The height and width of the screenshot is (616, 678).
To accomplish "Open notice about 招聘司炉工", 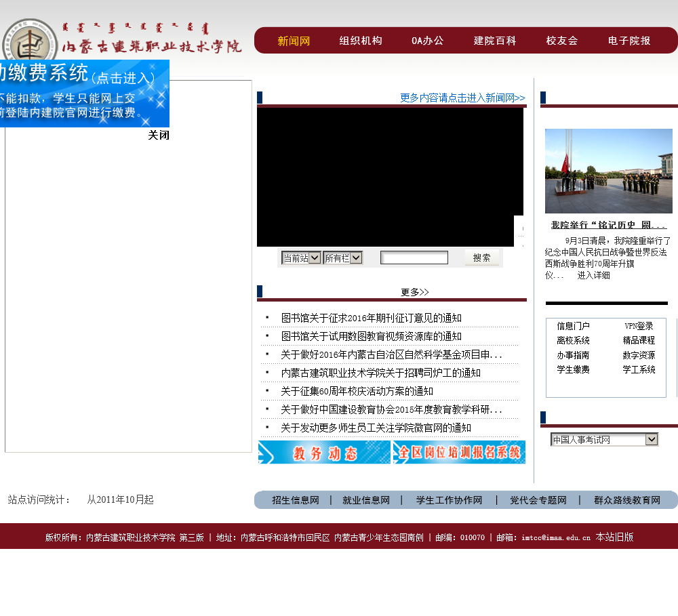I will (x=380, y=373).
